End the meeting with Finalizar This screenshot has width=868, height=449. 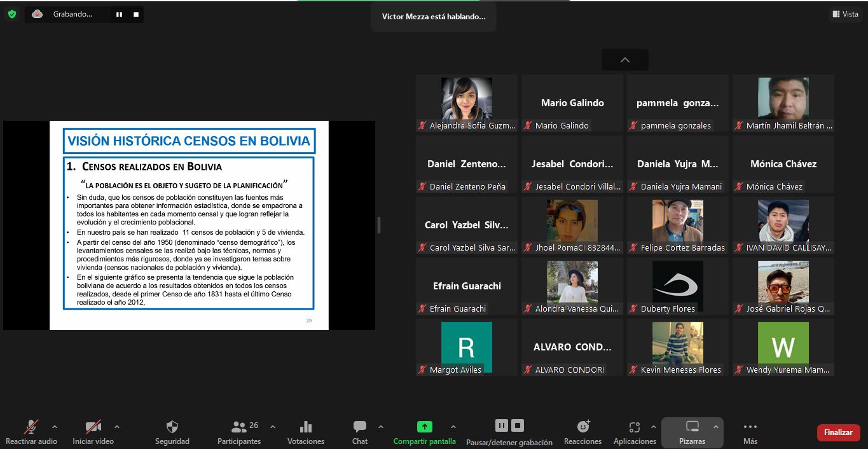pos(838,432)
